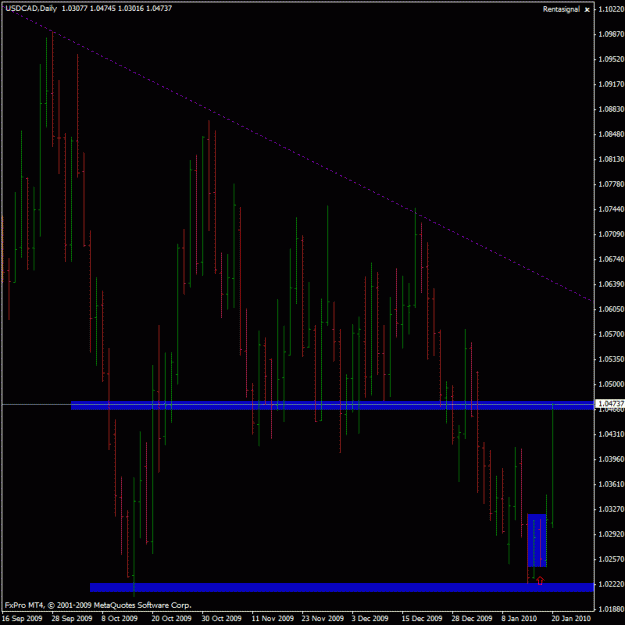Click the 30 Oct 2009 date label
The width and height of the screenshot is (625, 625).
point(222,619)
